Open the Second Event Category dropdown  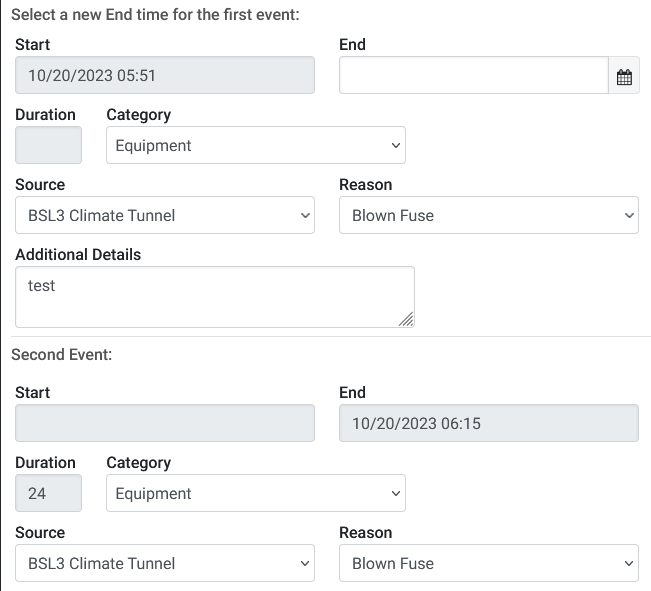[x=256, y=493]
